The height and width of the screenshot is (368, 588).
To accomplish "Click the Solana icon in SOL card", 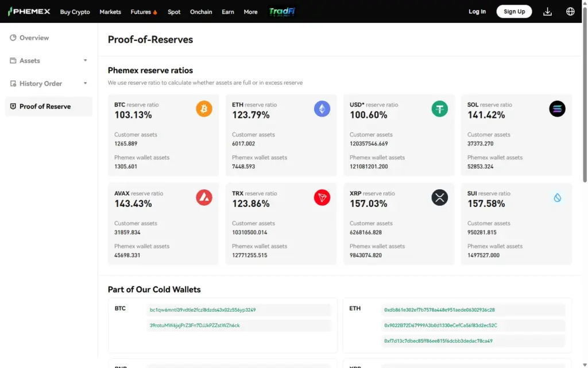I will [x=557, y=109].
